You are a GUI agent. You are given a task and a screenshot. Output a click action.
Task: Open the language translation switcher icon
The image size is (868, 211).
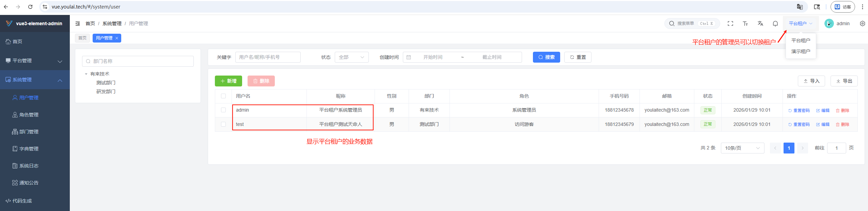[x=760, y=23]
